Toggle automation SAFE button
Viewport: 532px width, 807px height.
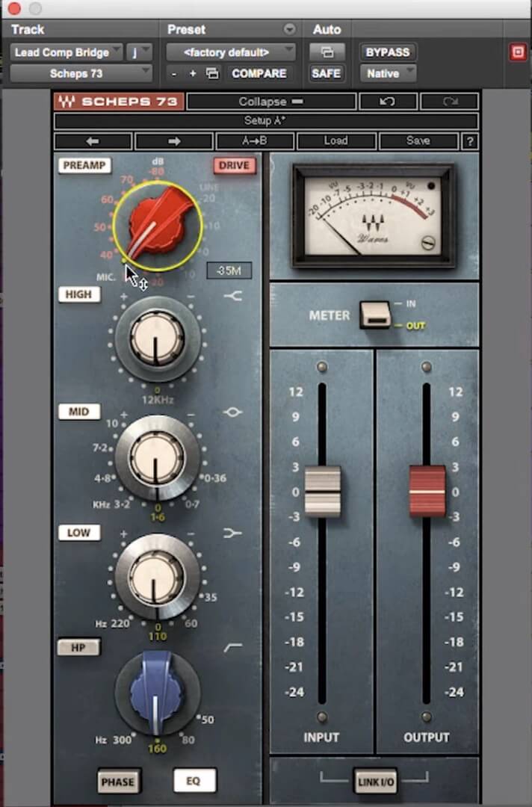(x=327, y=73)
